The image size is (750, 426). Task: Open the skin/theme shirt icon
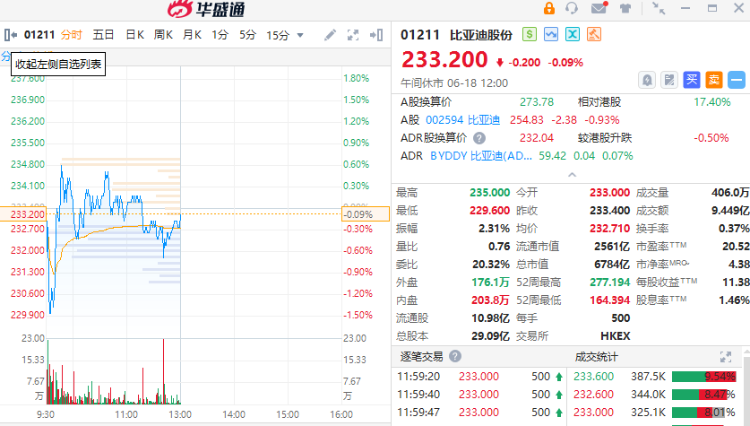(x=625, y=8)
